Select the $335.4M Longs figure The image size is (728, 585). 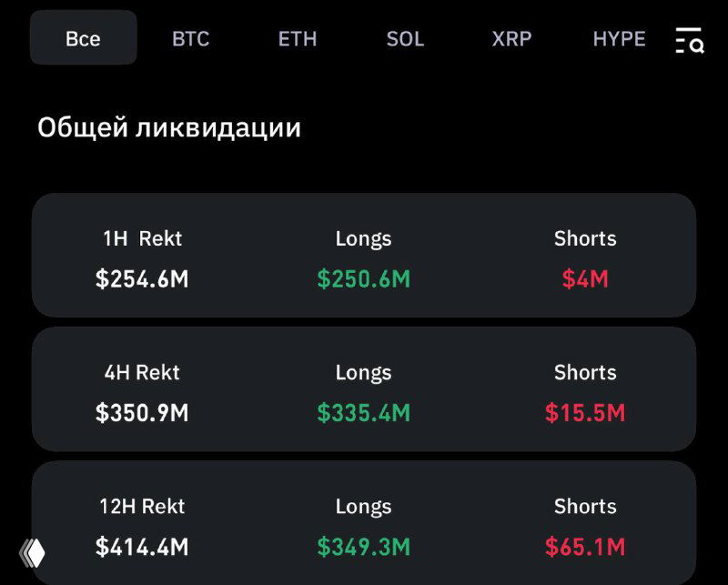click(x=363, y=413)
